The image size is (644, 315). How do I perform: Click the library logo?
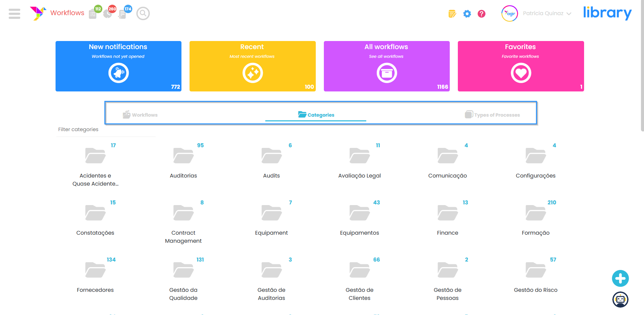(x=607, y=13)
